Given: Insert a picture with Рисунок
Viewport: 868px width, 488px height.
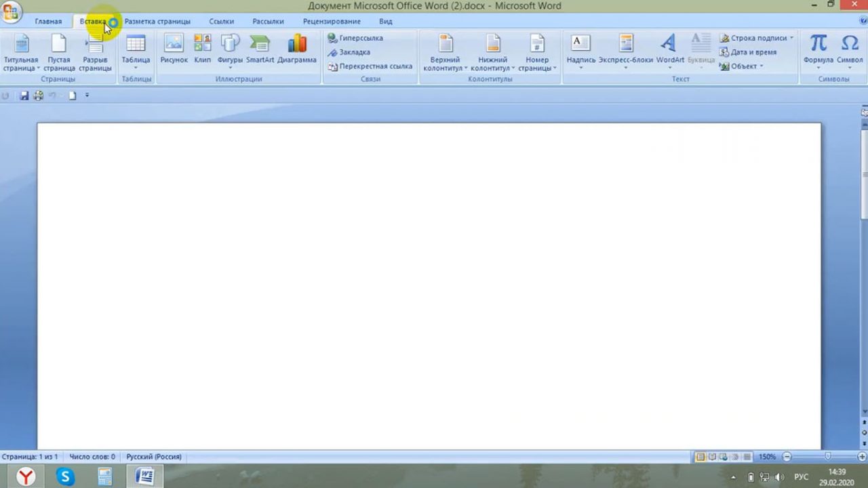Looking at the screenshot, I should (x=174, y=49).
